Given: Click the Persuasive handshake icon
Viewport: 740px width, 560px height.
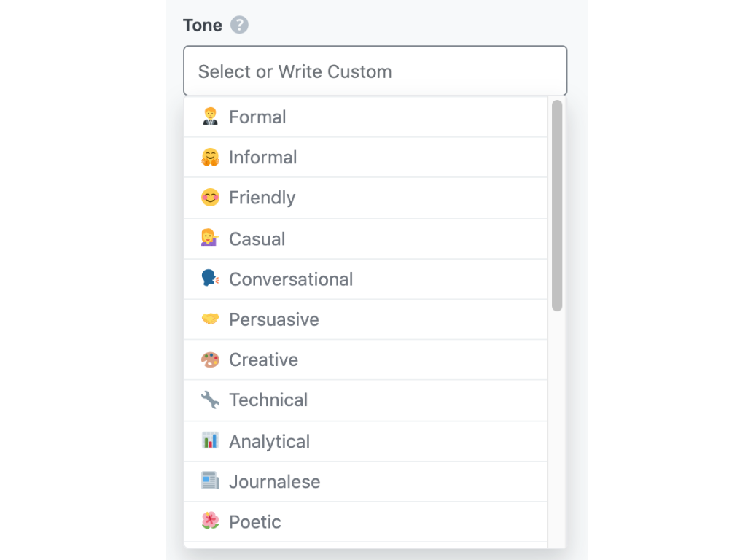Looking at the screenshot, I should tap(210, 319).
